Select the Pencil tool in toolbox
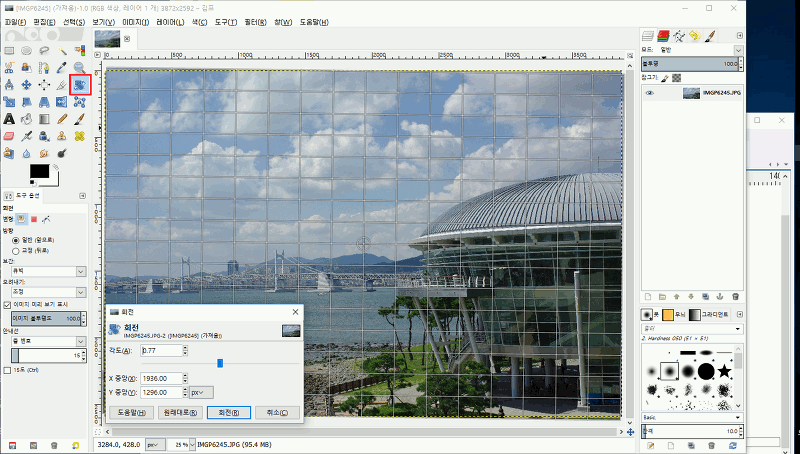The width and height of the screenshot is (800, 454). 61,119
